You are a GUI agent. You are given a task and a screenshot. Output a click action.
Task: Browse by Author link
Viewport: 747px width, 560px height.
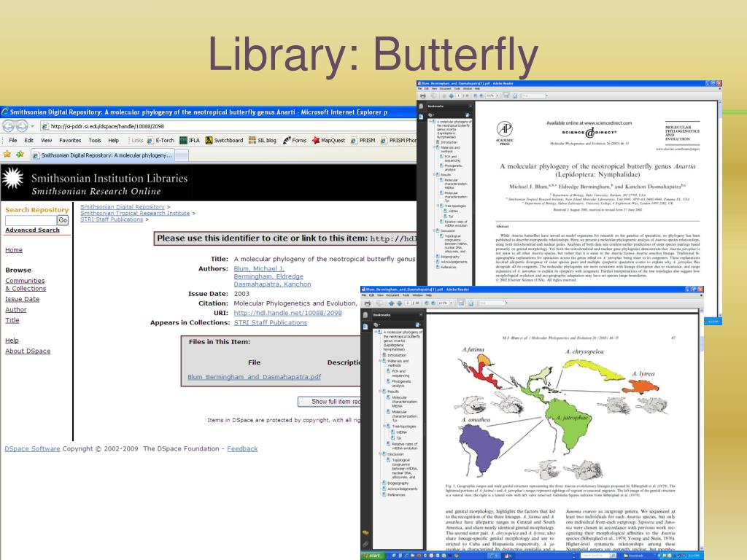point(16,309)
